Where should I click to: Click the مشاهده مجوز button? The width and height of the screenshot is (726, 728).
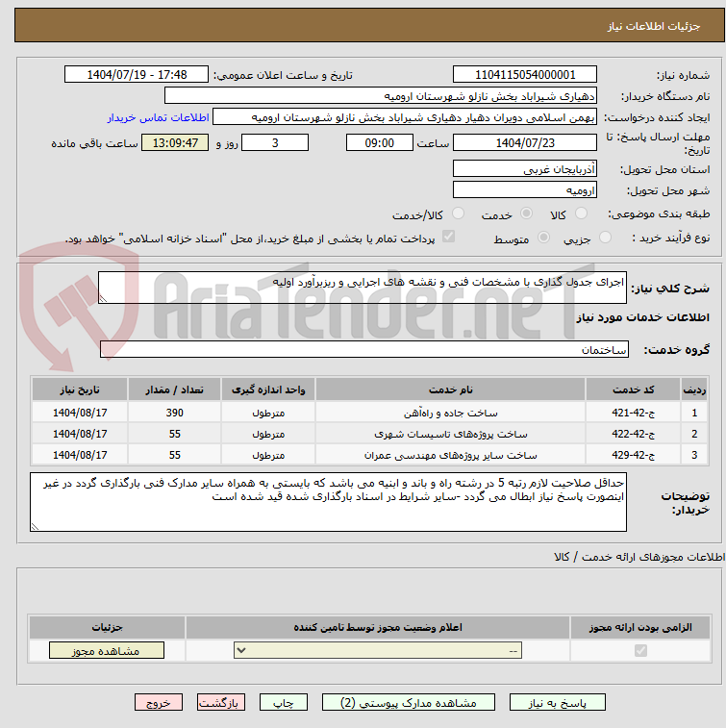coord(107,650)
